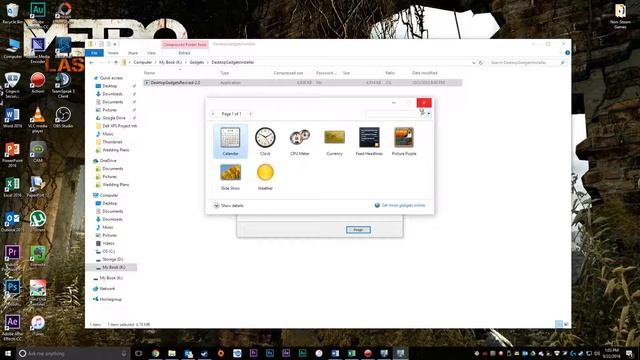Open TeamSpeak 3 Client desktop shortcut
Image resolution: width=640 pixels, height=360 pixels.
click(x=63, y=85)
